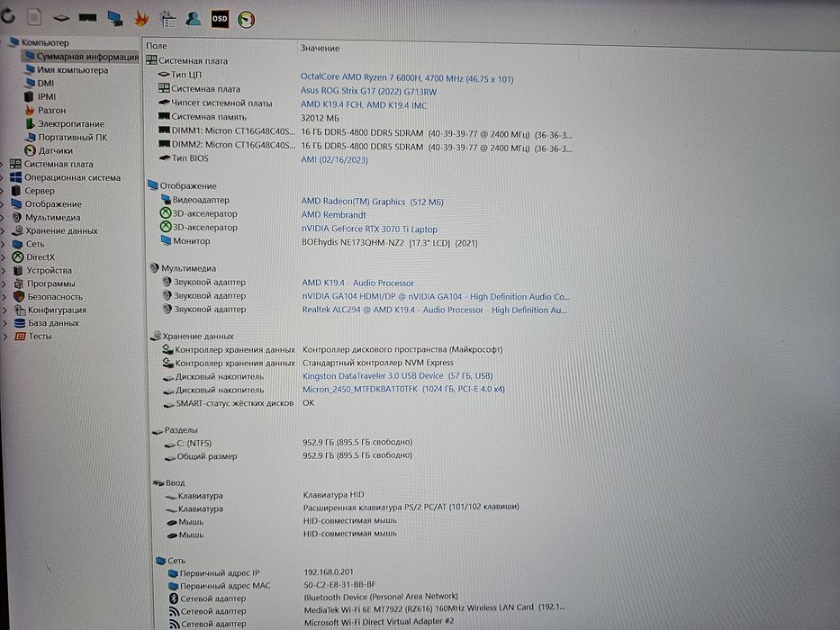The width and height of the screenshot is (840, 630).
Task: Click the orange icon beside Тесты
Action: pyautogui.click(x=21, y=336)
